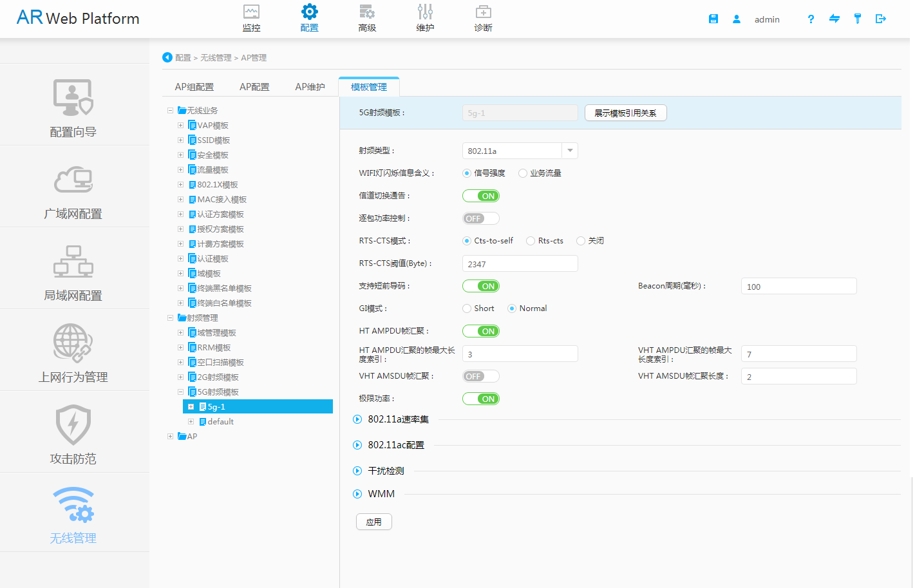The height and width of the screenshot is (588, 915).
Task: Save the configuration via the save icon
Action: (713, 19)
